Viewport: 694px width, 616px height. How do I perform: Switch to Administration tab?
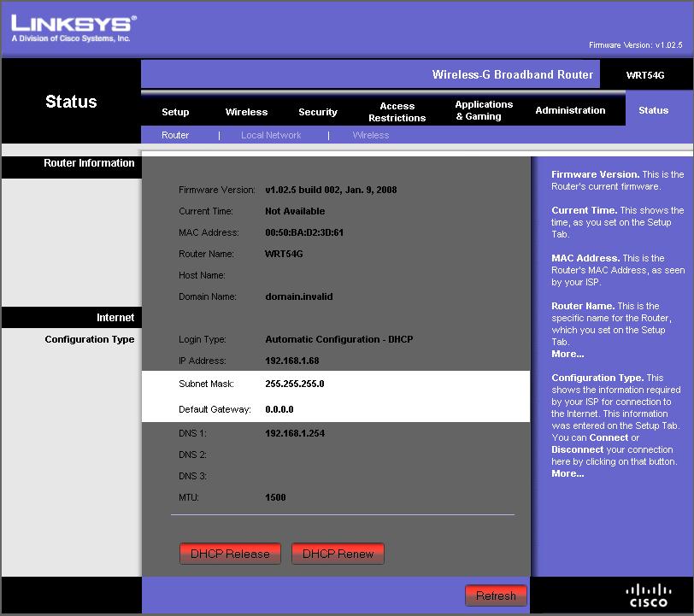coord(570,110)
